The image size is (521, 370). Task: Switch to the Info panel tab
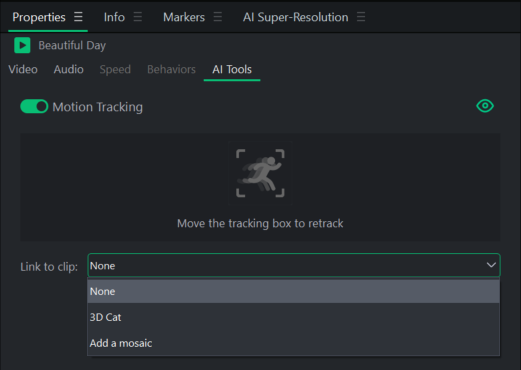pyautogui.click(x=114, y=17)
